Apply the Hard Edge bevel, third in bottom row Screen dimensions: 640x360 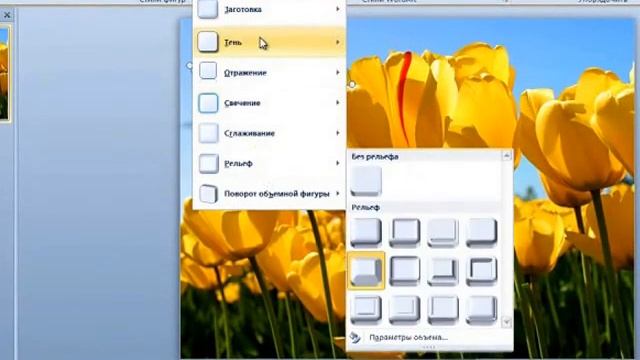coord(443,309)
